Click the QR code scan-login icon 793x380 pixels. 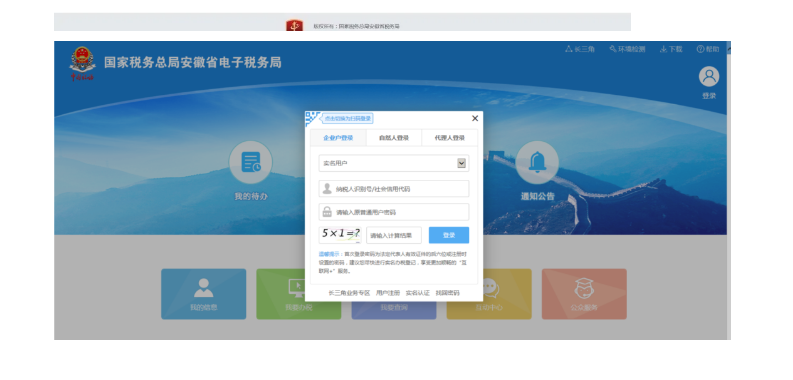tap(312, 118)
